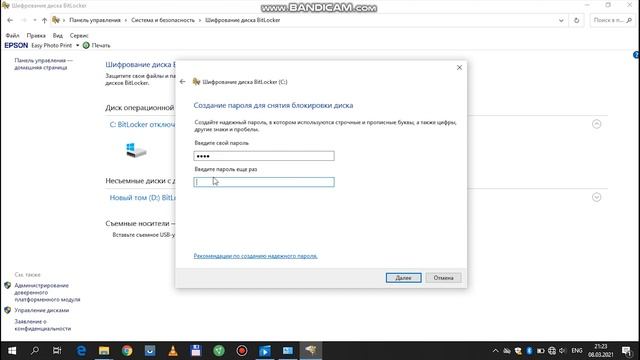Open the privacy statement link in sidebar
This screenshot has width=640, height=360.
(42, 325)
